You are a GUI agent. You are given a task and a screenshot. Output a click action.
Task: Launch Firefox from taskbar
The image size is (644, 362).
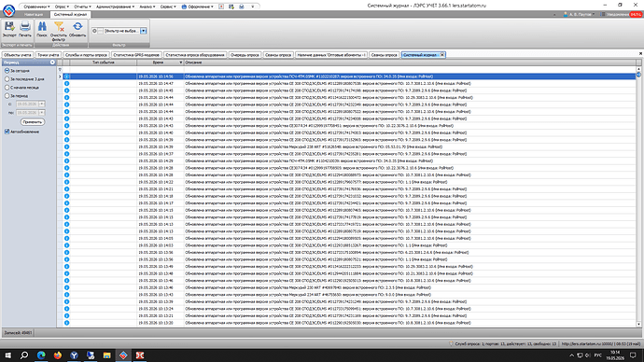tap(58, 355)
